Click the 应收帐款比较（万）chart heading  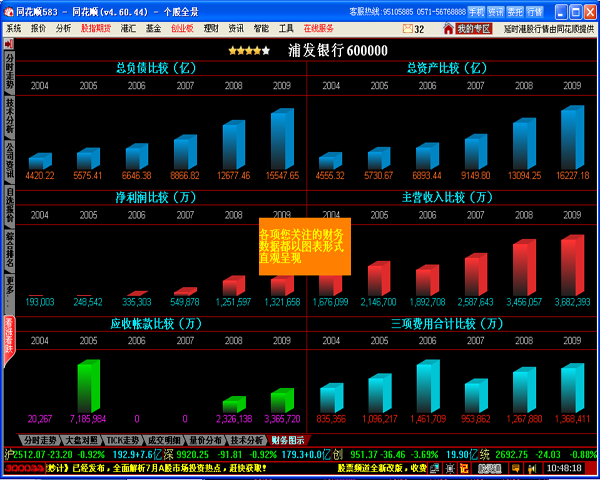(156, 324)
